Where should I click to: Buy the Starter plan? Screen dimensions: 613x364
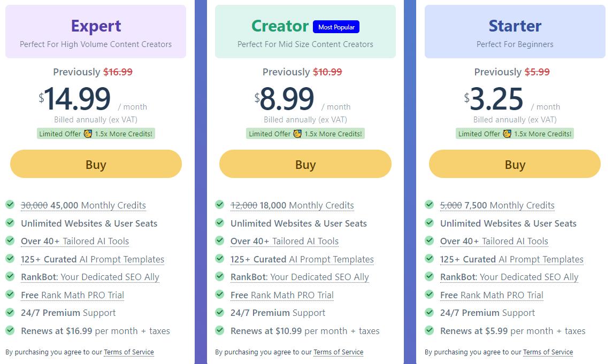coord(515,164)
